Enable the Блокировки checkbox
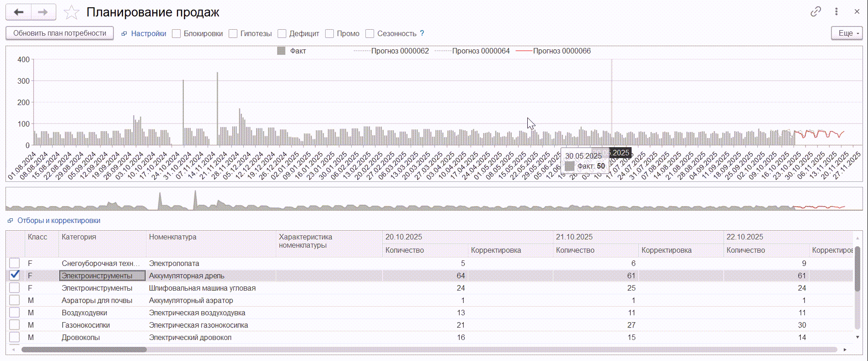Viewport: 868px width, 361px height. [x=177, y=33]
